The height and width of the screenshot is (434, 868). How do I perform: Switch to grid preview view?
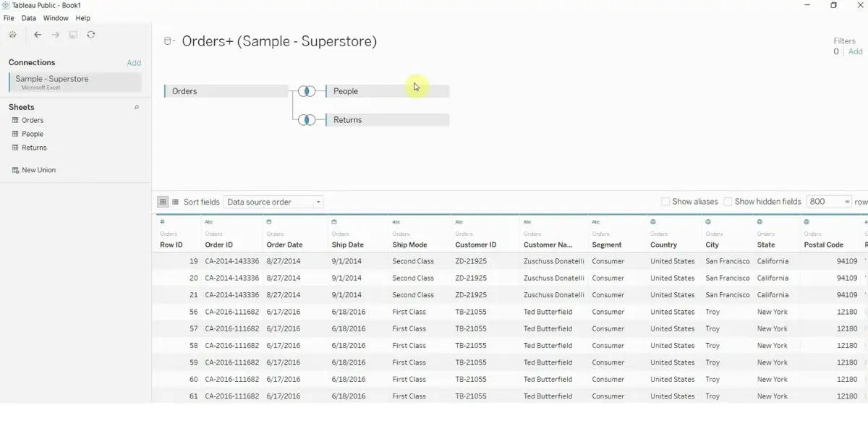(x=163, y=202)
